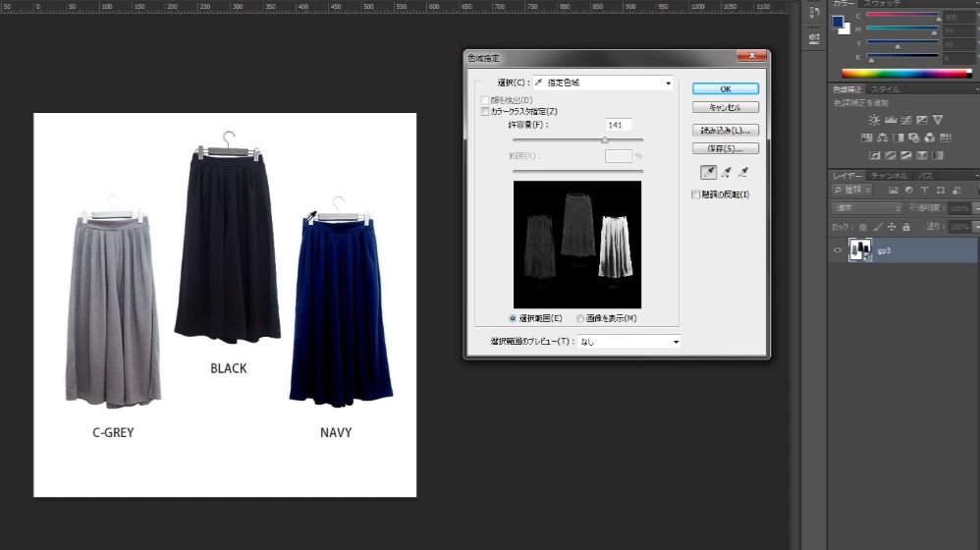Image resolution: width=980 pixels, height=550 pixels.
Task: Add a Levels adjustment
Action: [891, 120]
